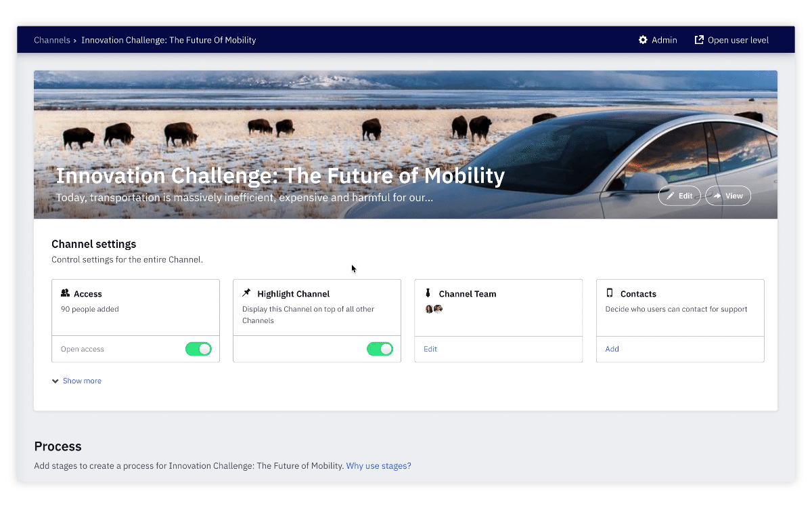Disable the Highlight Channel switch
Screen dimensions: 812x508
point(380,349)
